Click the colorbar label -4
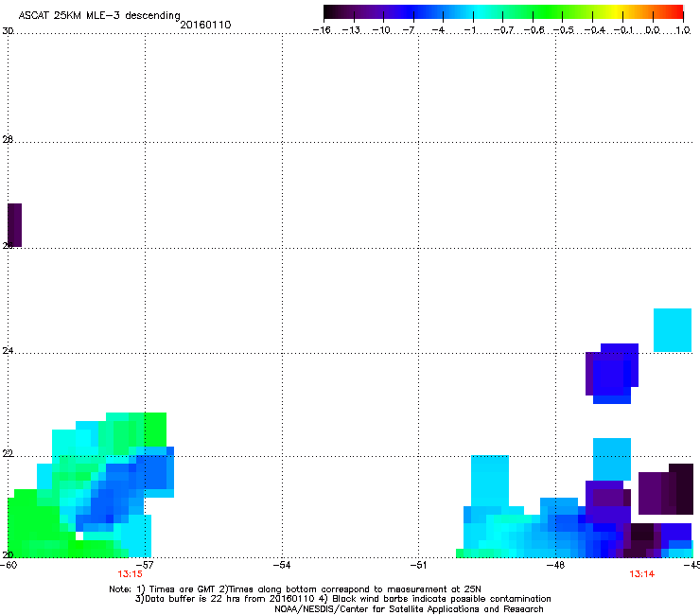700x615 pixels. pos(438,30)
